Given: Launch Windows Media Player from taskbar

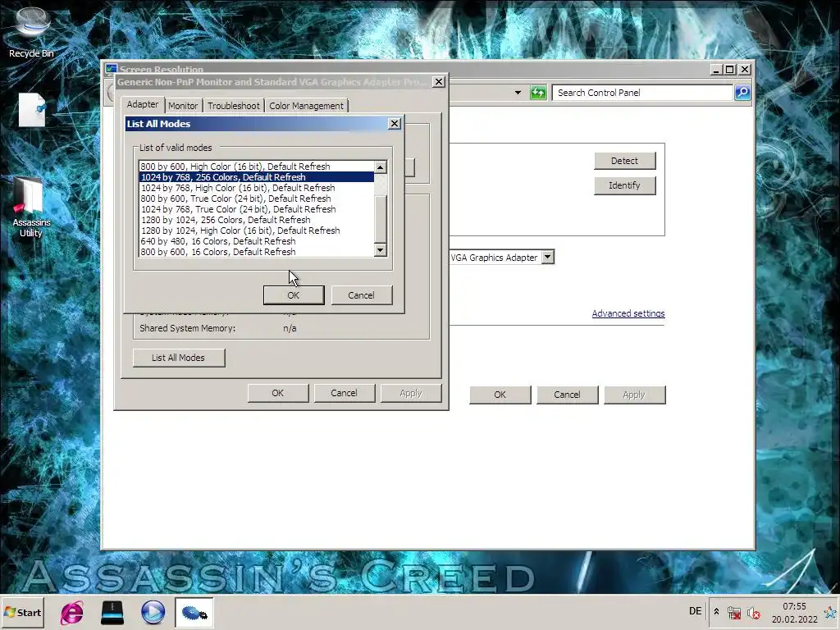Looking at the screenshot, I should click(x=153, y=612).
